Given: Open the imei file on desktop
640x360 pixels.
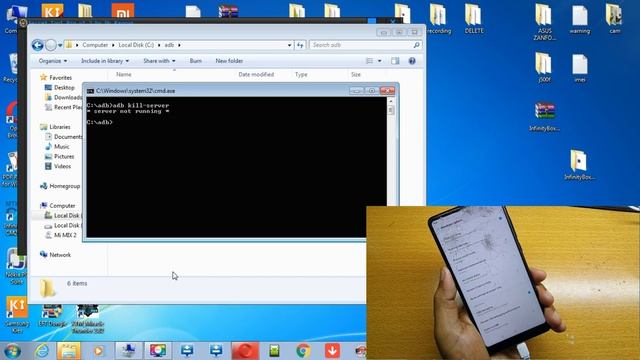Looking at the screenshot, I should (x=580, y=68).
